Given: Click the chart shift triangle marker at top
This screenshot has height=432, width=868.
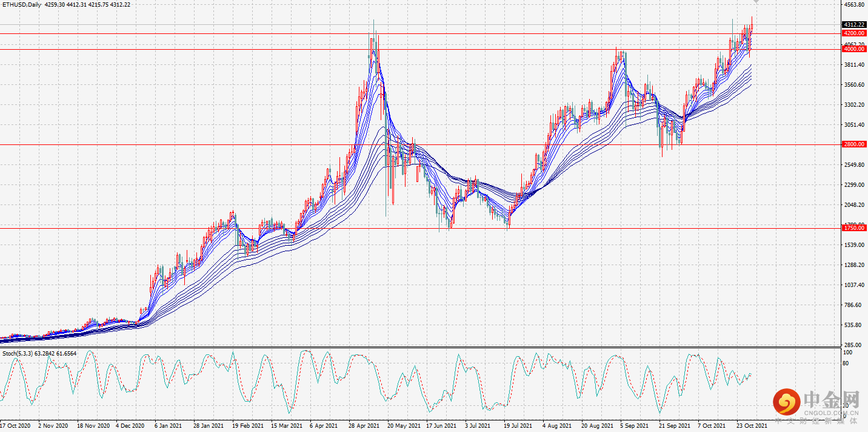Looking at the screenshot, I should click(756, 2).
